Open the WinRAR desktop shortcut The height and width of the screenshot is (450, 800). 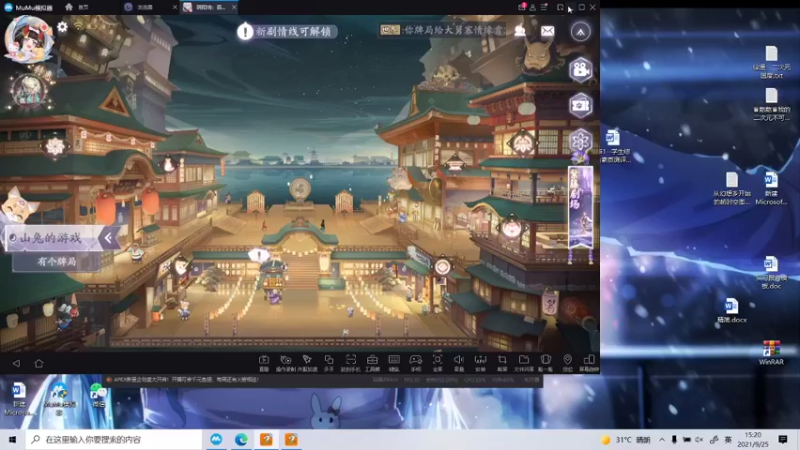771,352
